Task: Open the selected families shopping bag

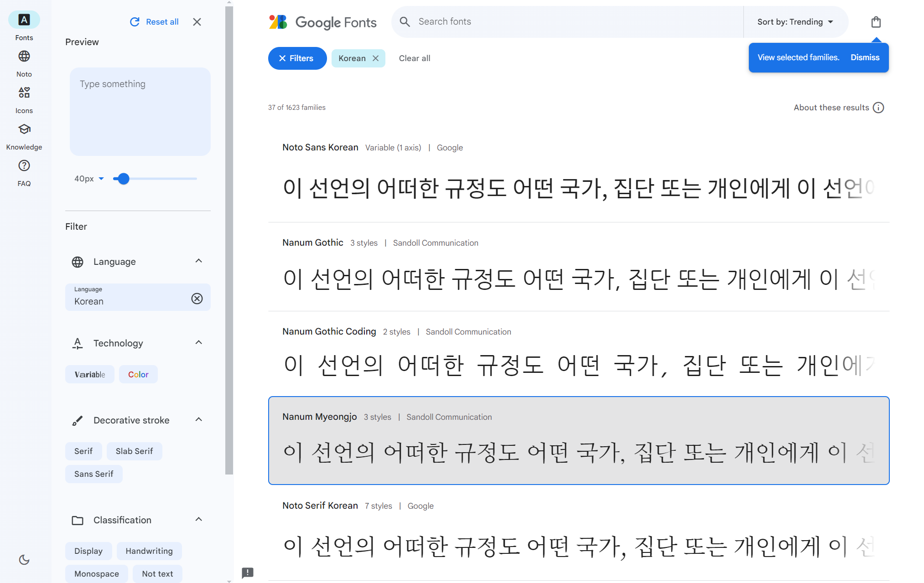Action: (876, 22)
